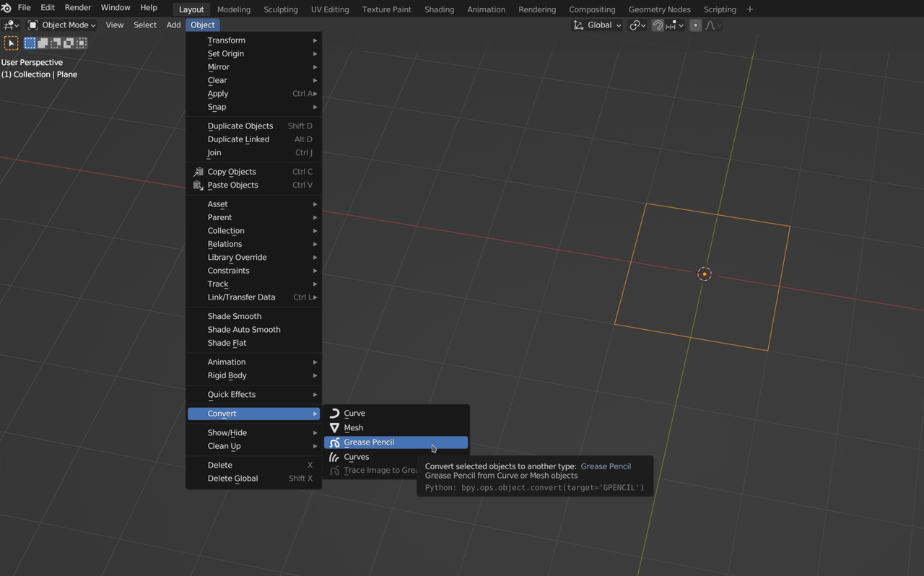924x576 pixels.
Task: Toggle Proportional Editing on
Action: pos(695,25)
